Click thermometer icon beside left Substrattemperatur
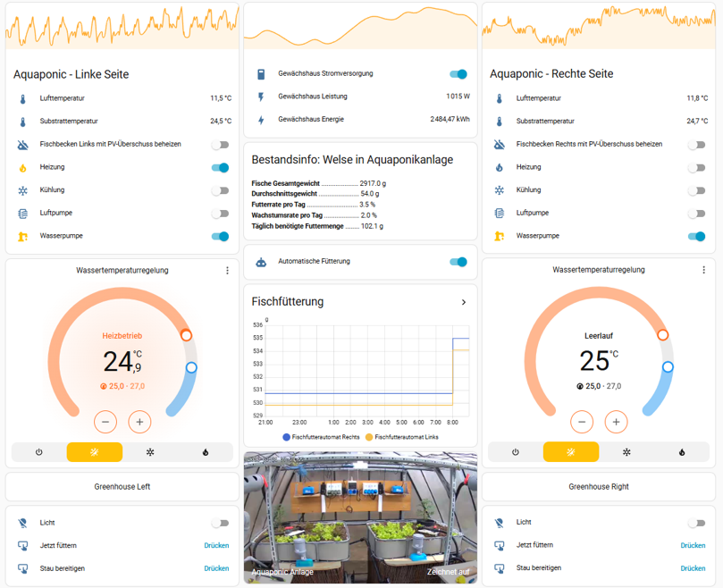This screenshot has height=588, width=723. (x=22, y=122)
